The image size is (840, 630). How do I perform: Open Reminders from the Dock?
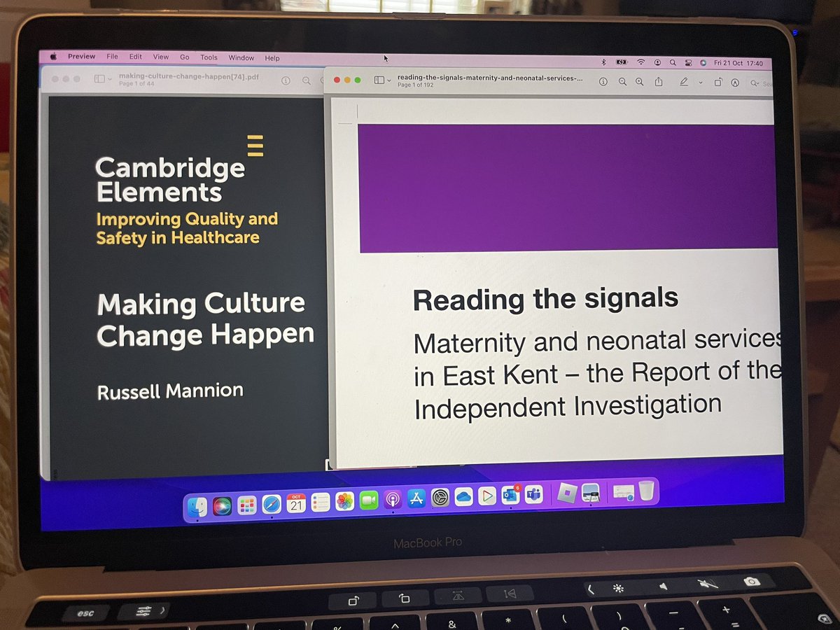tap(321, 502)
